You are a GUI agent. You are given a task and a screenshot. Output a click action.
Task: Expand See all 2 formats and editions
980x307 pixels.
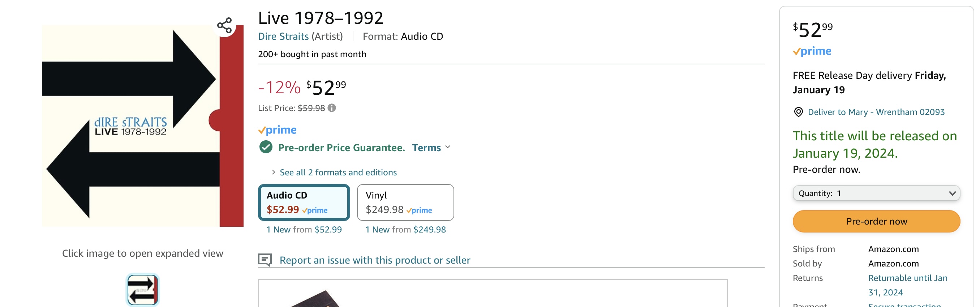coord(338,172)
